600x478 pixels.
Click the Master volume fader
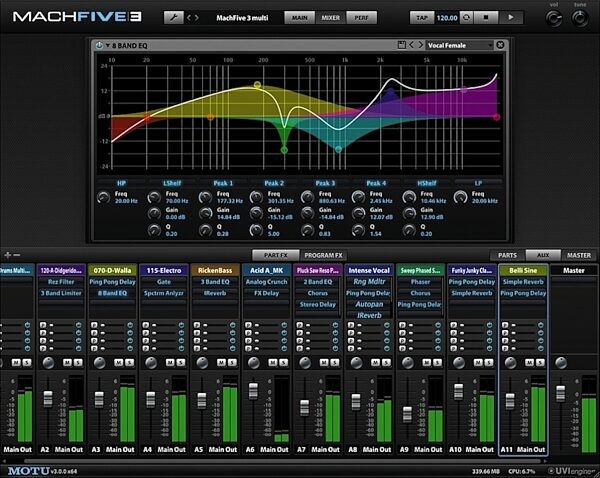click(561, 393)
